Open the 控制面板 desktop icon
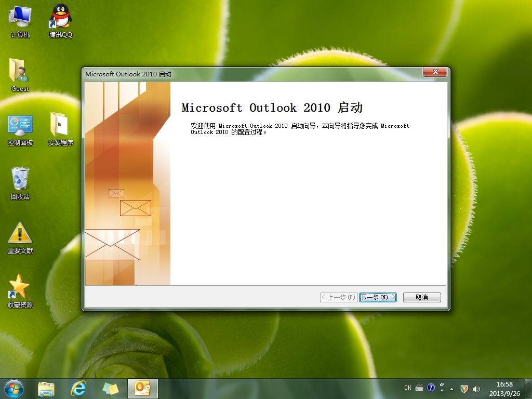532x399 pixels. [20, 130]
